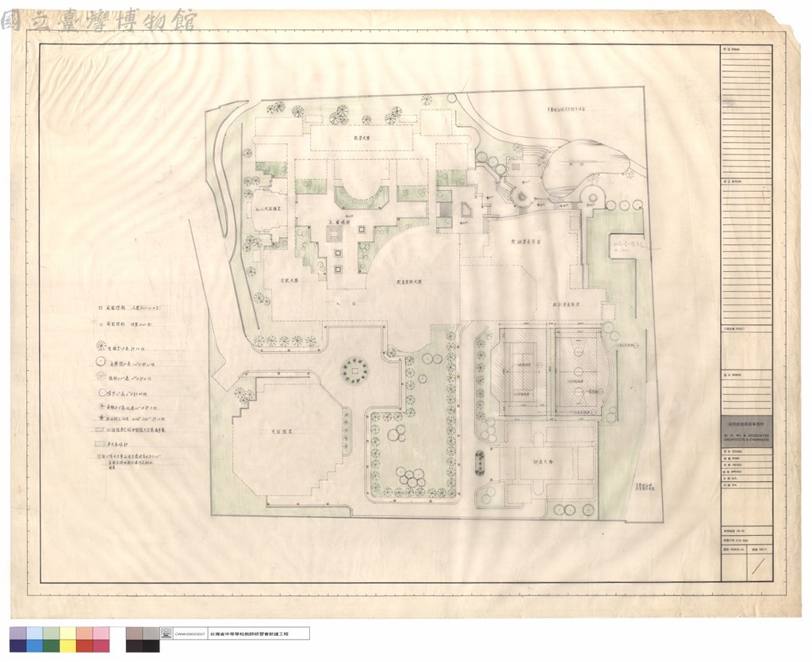Select the light purple color swatch
The width and height of the screenshot is (812, 662).
(x=17, y=633)
